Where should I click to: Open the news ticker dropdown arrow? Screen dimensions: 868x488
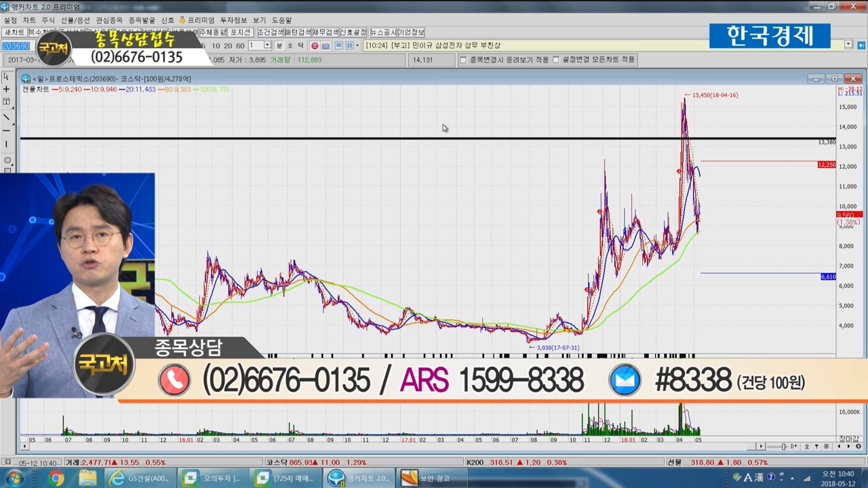tap(848, 45)
